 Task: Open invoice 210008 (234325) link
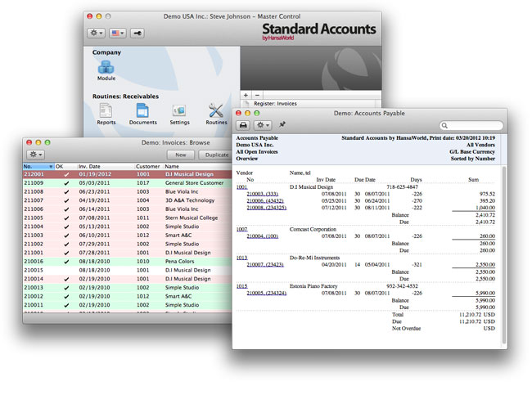(266, 208)
